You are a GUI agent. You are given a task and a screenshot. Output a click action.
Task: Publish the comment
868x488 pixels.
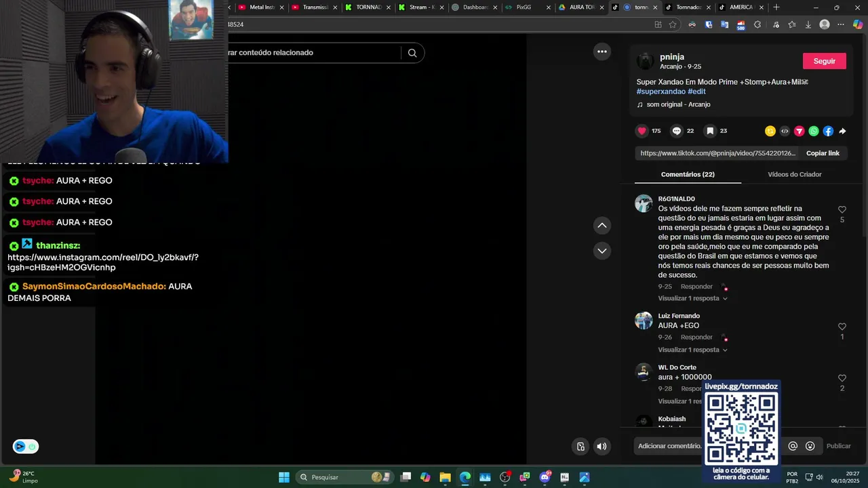tap(838, 446)
